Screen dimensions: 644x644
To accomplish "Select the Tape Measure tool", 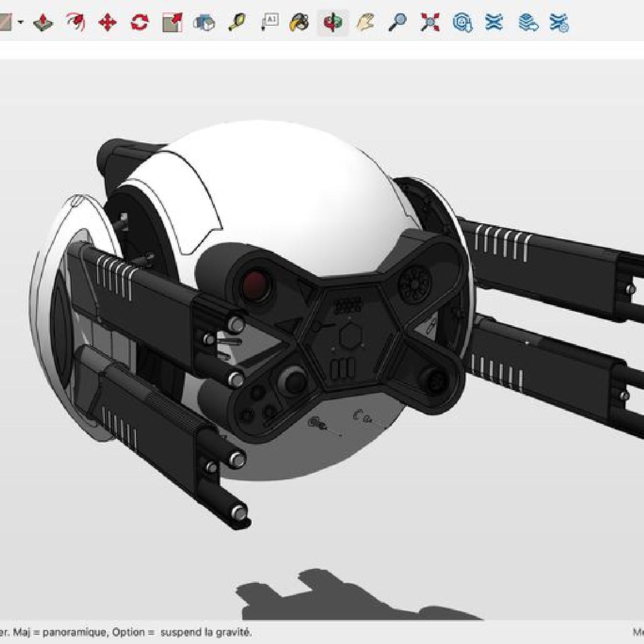I will coord(237,23).
